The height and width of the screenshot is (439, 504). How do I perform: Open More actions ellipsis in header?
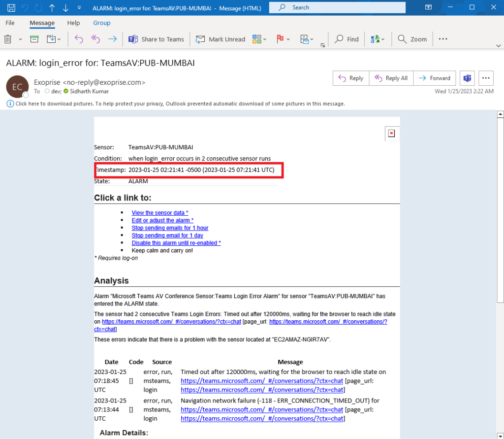486,78
